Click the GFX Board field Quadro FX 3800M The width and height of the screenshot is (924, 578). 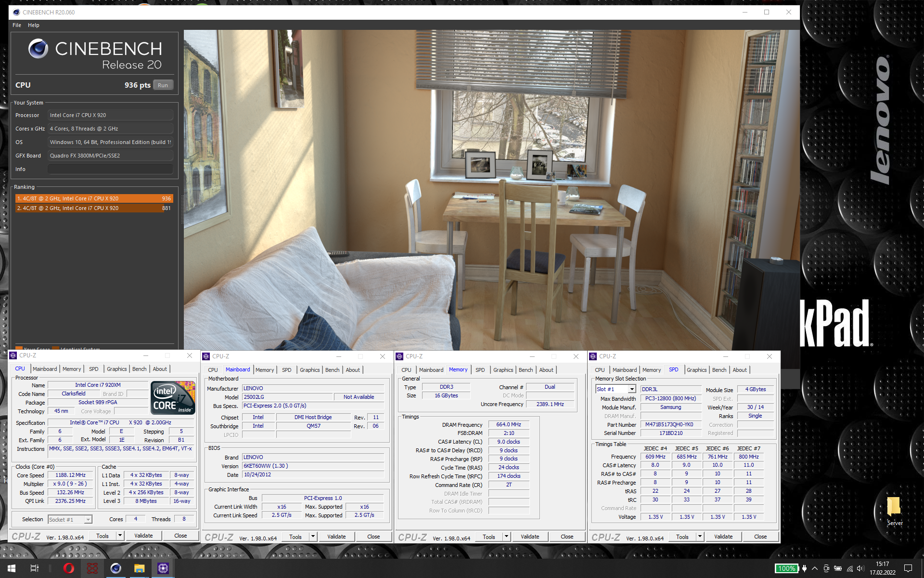tap(110, 156)
